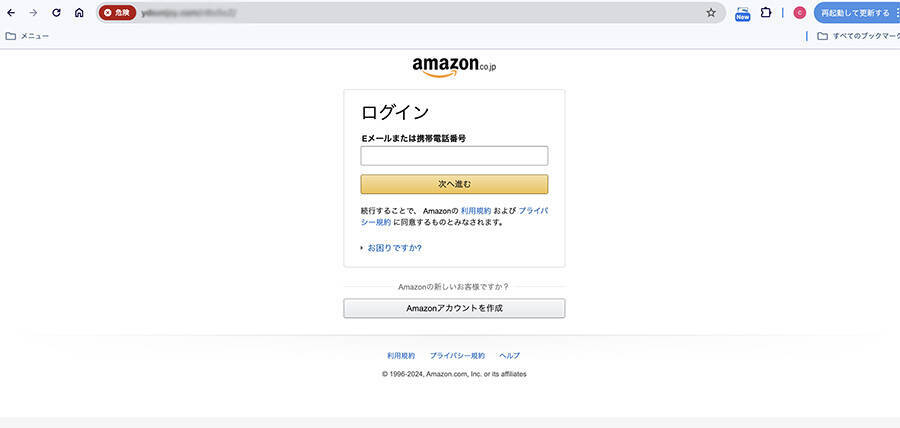
Task: Click the 再起動して更新する button
Action: tap(855, 13)
